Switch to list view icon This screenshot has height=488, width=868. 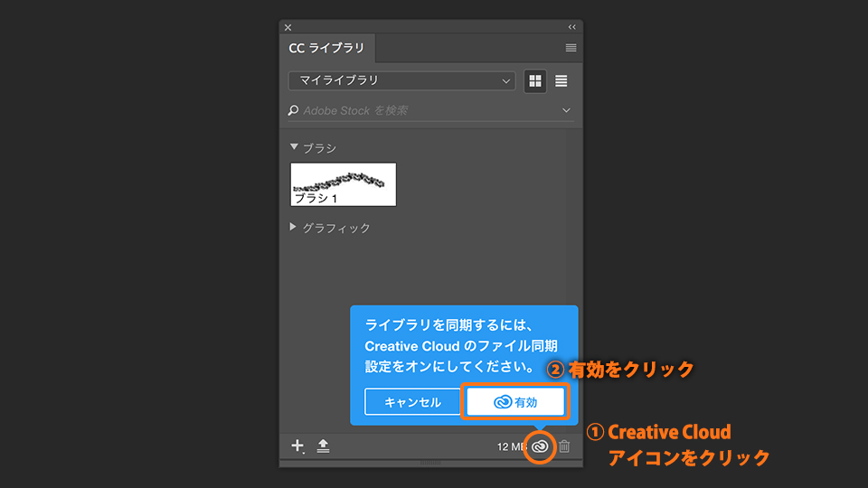pos(561,81)
